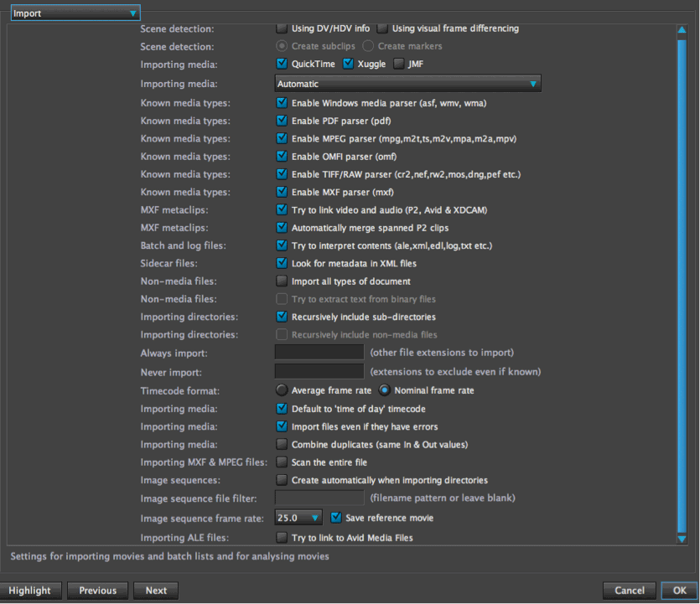Click the scrollbar up arrow
This screenshot has width=700, height=604.
click(682, 30)
